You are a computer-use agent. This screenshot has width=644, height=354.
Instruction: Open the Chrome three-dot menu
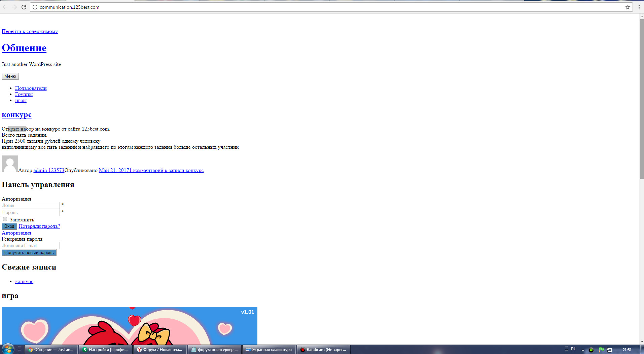(x=639, y=7)
